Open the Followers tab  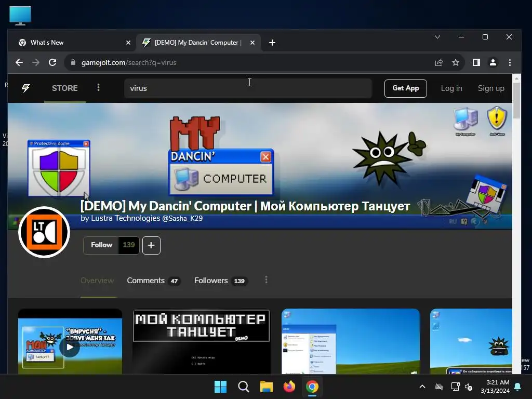[x=221, y=281]
